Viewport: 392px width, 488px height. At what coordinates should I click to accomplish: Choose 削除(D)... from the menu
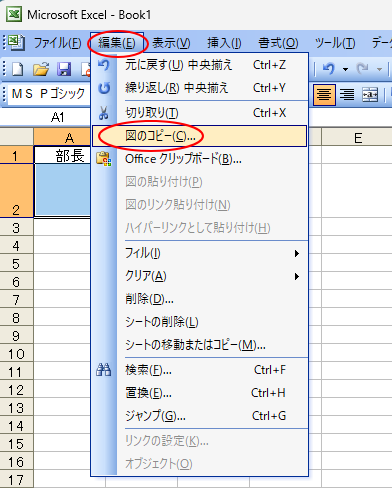coord(199,299)
